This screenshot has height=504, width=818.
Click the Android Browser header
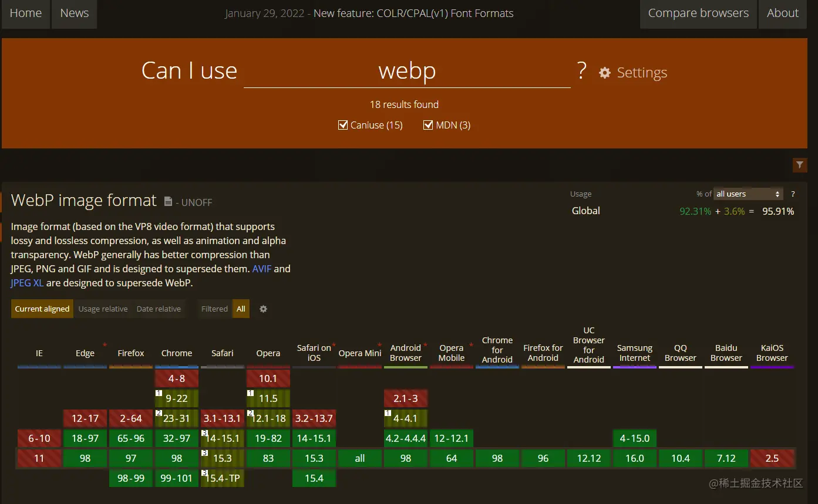coord(406,353)
